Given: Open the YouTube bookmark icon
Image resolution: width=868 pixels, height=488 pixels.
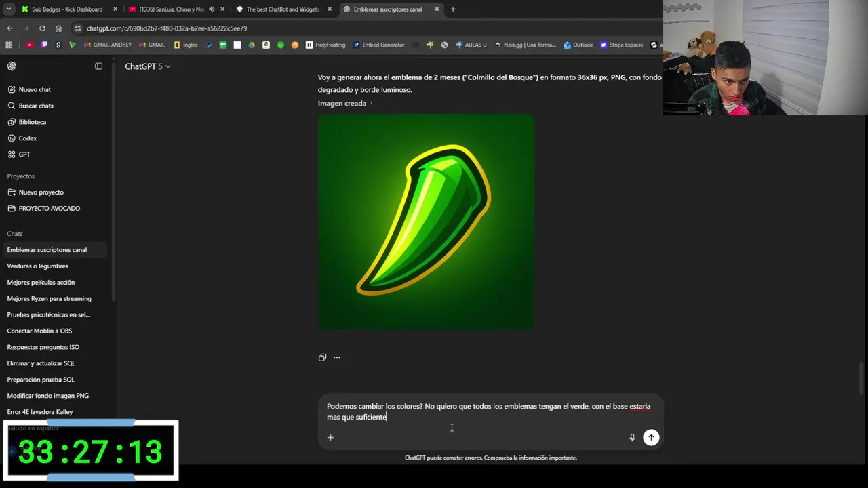Looking at the screenshot, I should [30, 45].
